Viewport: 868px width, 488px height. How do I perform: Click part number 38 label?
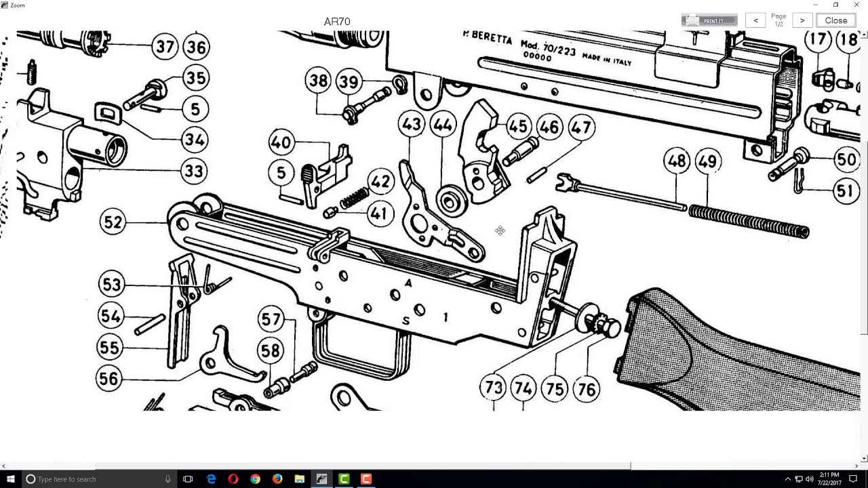tap(318, 81)
